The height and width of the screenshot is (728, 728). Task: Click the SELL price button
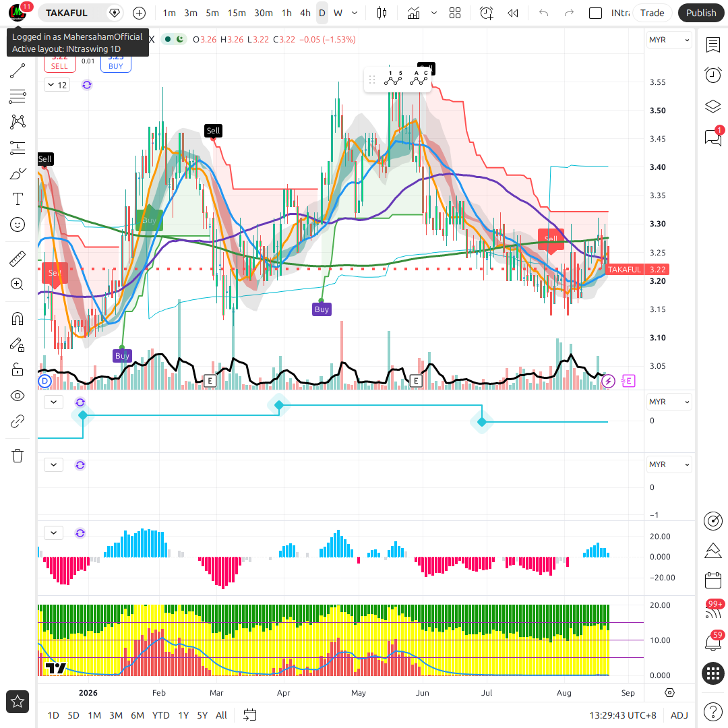tap(59, 63)
